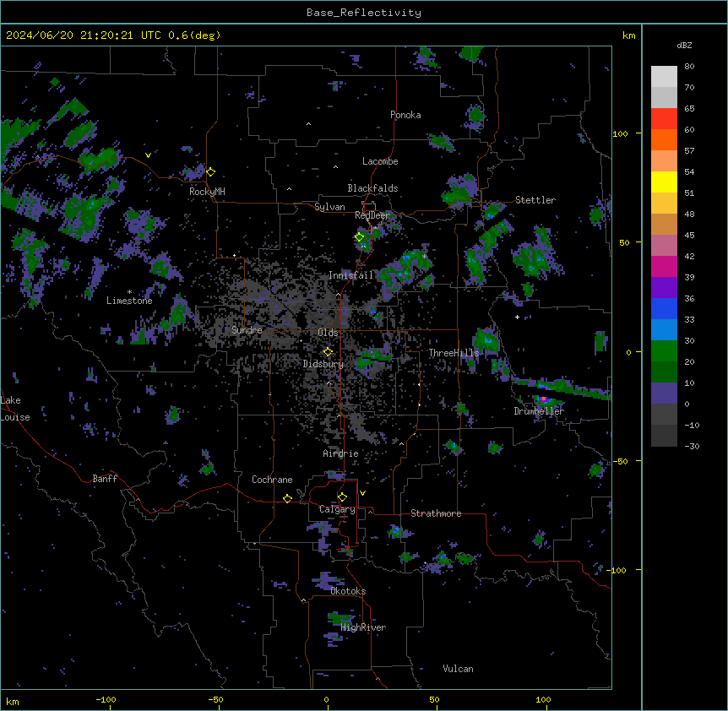Screen dimensions: 728x711
Task: Click the km unit label at bottom left
Action: point(13,701)
